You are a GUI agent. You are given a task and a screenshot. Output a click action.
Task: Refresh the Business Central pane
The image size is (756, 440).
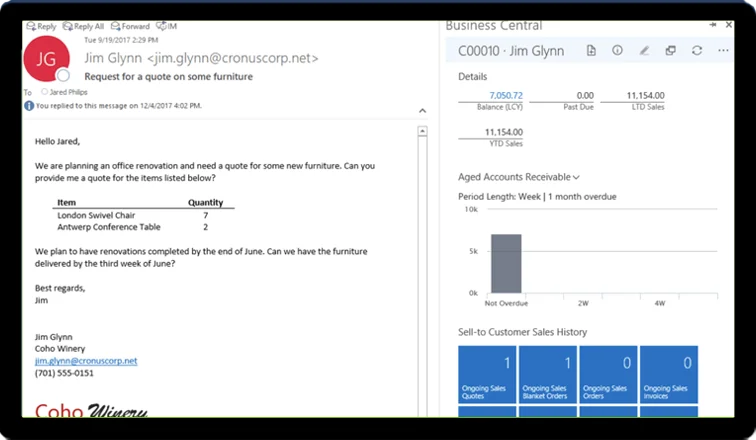(x=696, y=50)
